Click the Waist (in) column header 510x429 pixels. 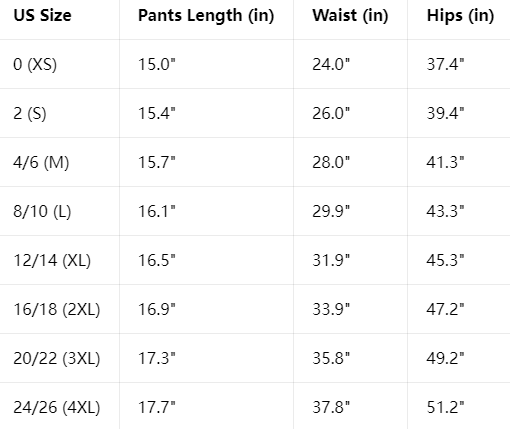350,16
